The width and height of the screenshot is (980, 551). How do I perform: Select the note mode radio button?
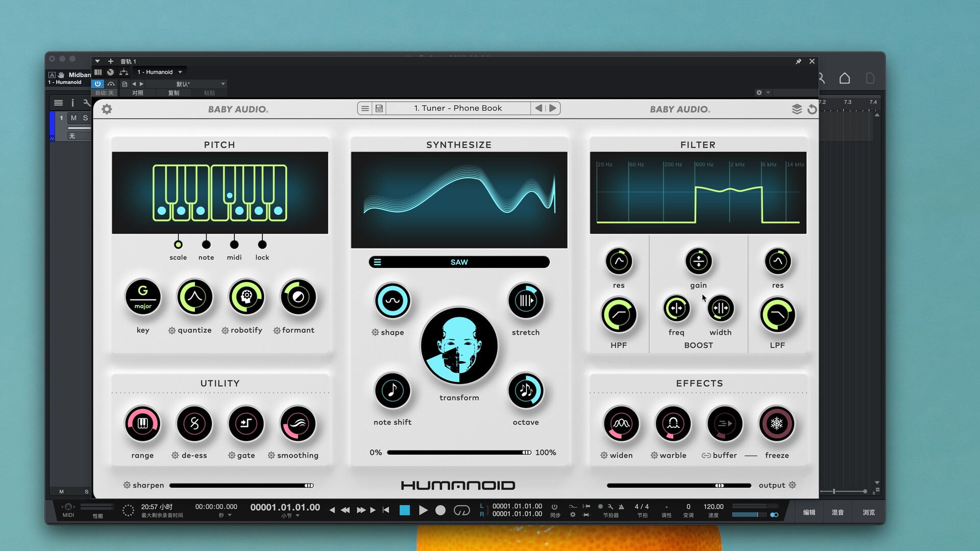click(206, 244)
